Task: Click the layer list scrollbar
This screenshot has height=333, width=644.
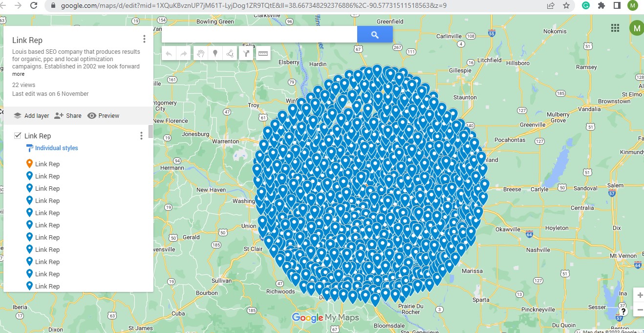Action: tap(150, 132)
